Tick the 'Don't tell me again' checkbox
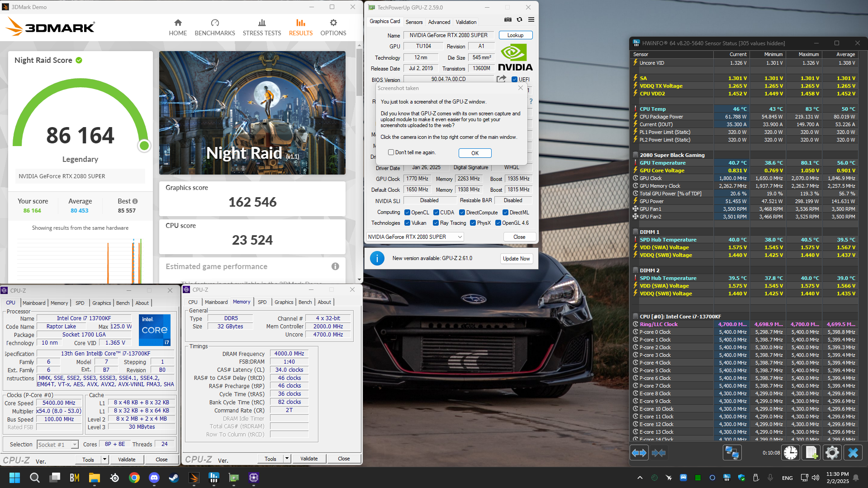This screenshot has width=868, height=488. 391,152
